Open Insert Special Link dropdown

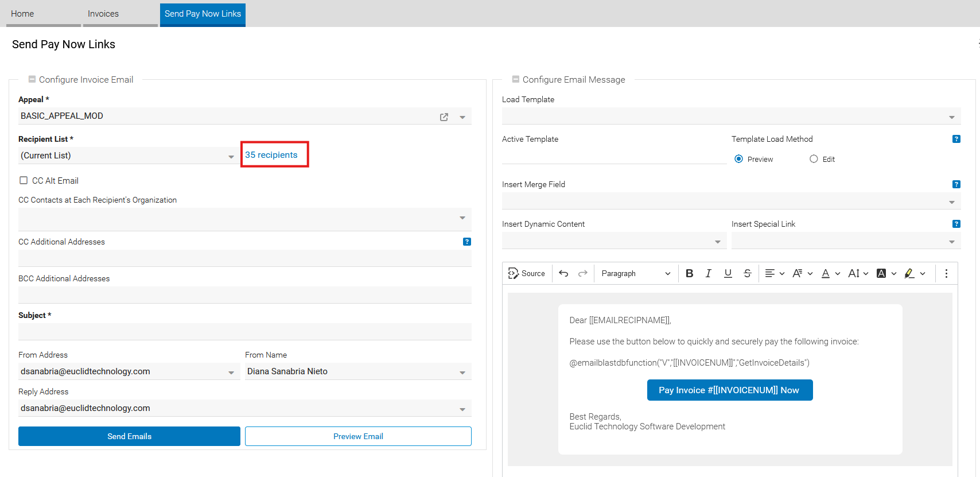coord(952,242)
